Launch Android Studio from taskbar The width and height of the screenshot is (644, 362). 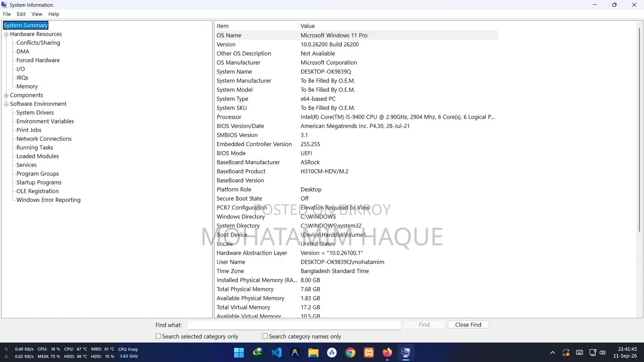click(332, 353)
